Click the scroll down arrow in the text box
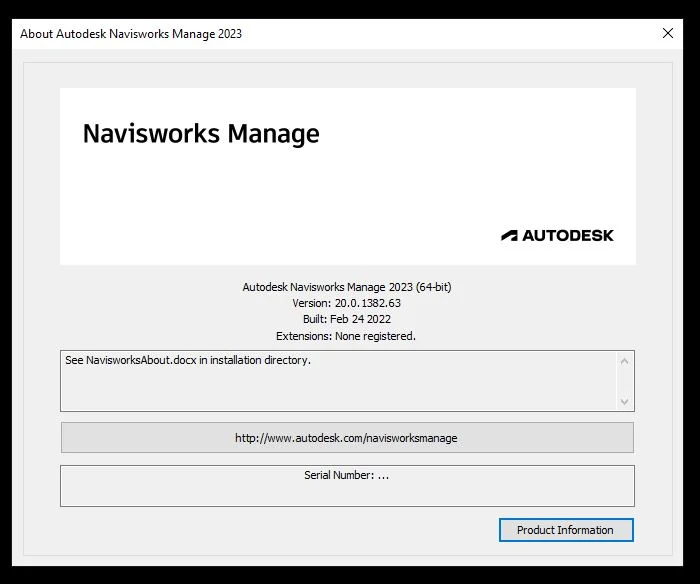The width and height of the screenshot is (700, 584). click(624, 401)
